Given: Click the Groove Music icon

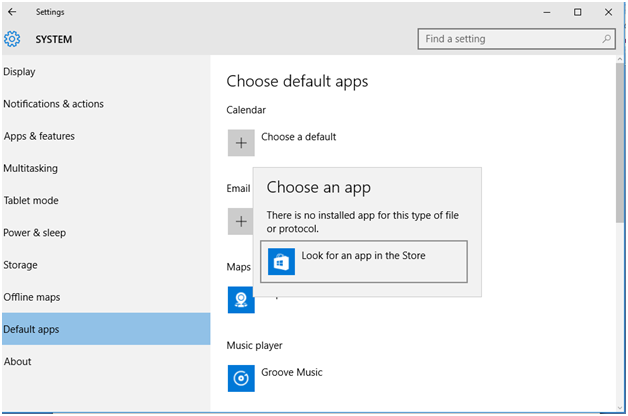Looking at the screenshot, I should (241, 378).
